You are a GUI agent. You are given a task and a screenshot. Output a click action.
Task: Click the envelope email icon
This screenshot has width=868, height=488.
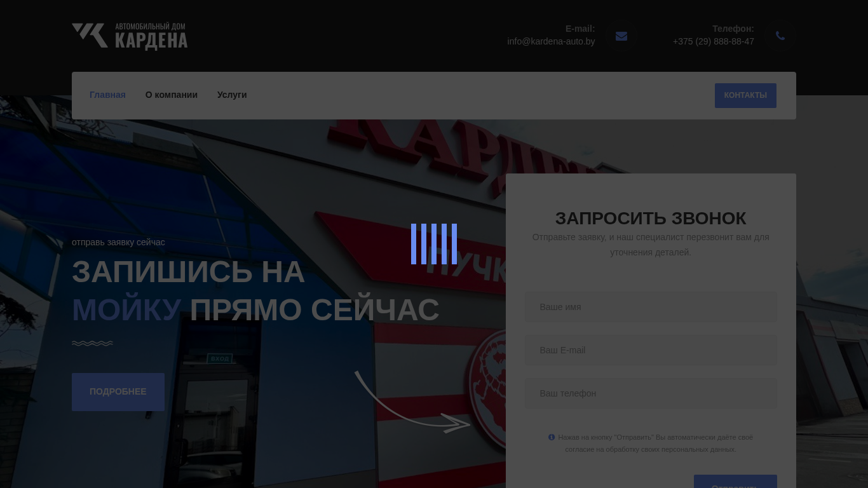(x=621, y=36)
